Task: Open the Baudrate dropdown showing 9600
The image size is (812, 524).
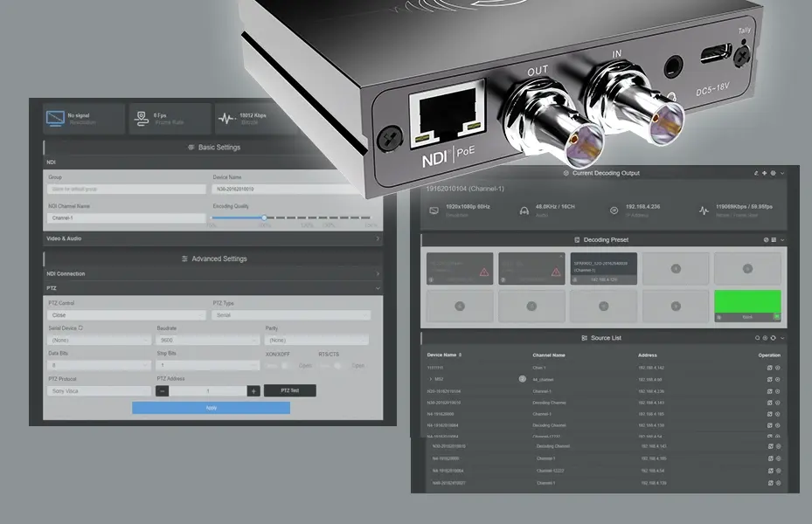Action: (x=208, y=341)
